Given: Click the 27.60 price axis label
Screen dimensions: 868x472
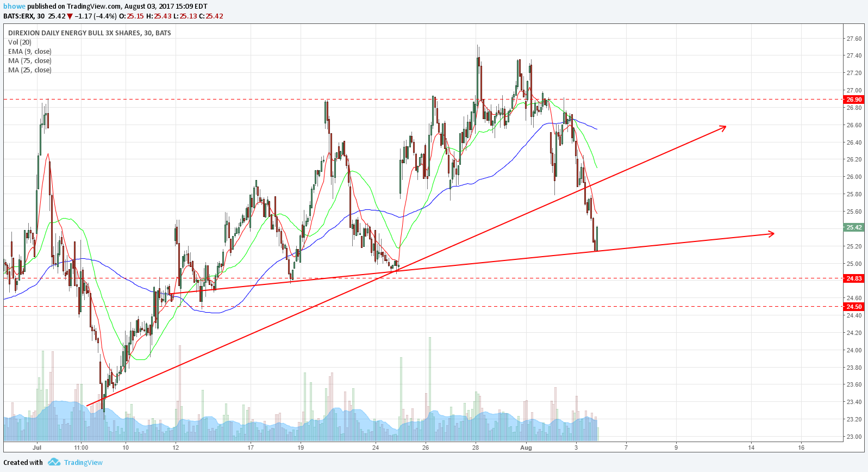Looking at the screenshot, I should pos(854,39).
